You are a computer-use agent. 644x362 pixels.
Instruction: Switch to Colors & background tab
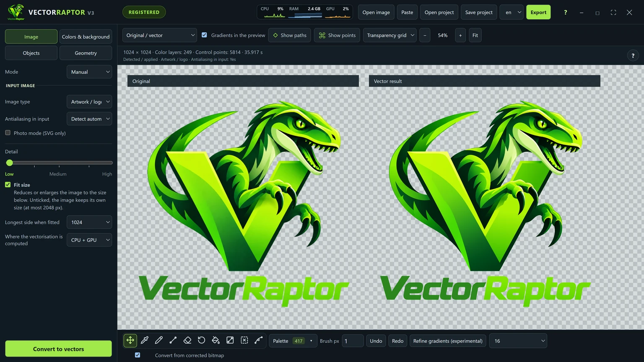point(86,36)
